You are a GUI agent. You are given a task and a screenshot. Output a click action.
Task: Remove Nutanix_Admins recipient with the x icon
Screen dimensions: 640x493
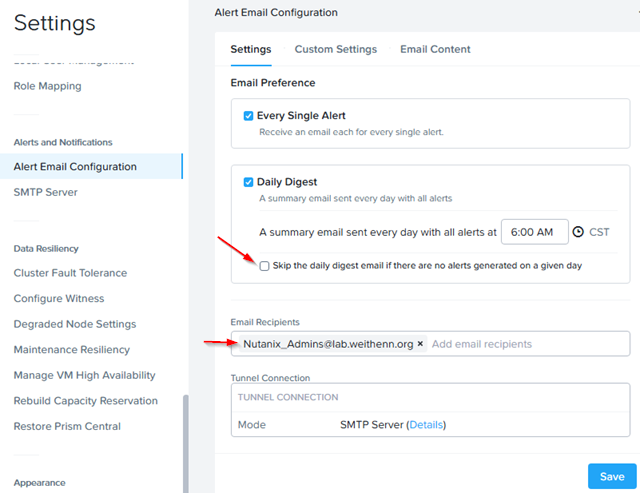[420, 344]
